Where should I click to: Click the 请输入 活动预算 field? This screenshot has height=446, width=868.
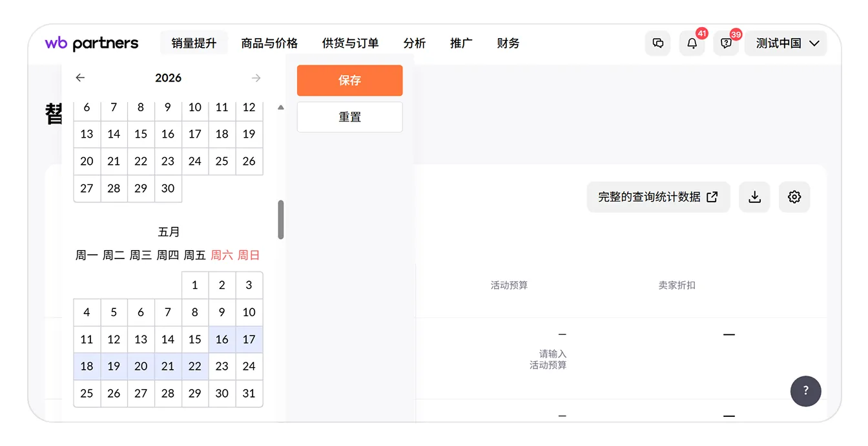click(x=548, y=359)
